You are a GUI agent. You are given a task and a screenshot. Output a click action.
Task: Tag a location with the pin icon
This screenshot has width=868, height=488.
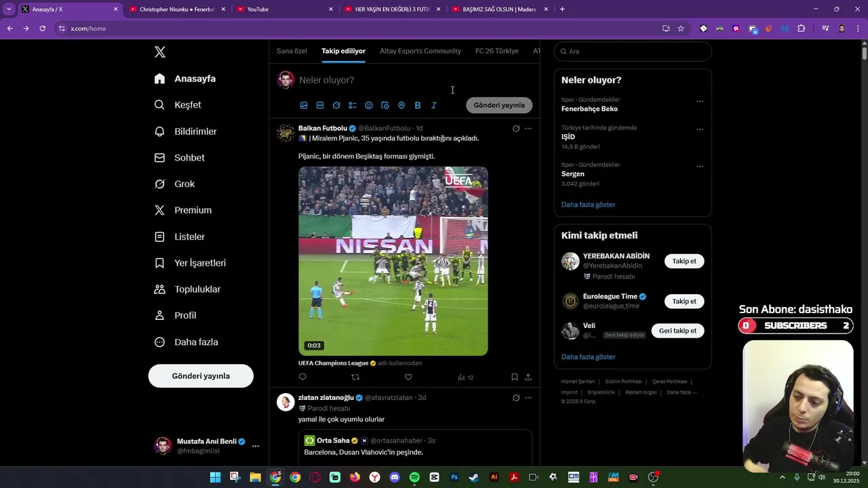pos(401,105)
